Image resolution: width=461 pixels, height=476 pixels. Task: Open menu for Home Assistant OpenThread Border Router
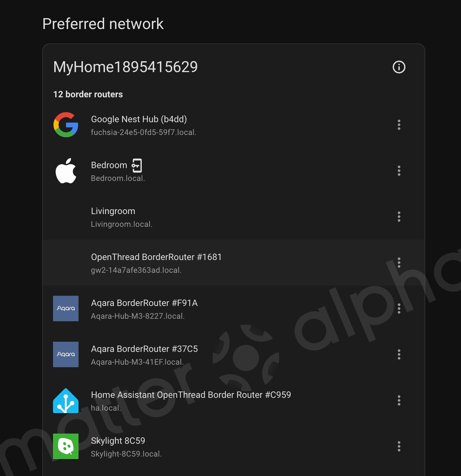[399, 400]
